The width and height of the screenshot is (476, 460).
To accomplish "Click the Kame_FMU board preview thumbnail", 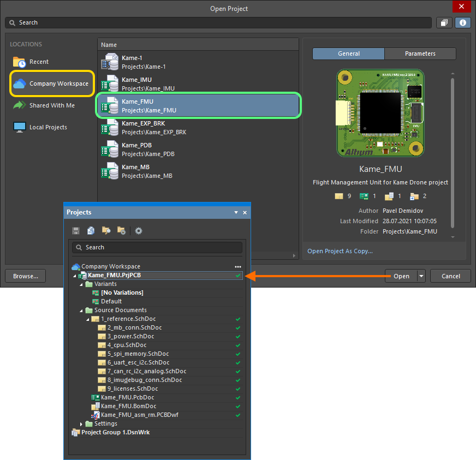I will (380, 112).
